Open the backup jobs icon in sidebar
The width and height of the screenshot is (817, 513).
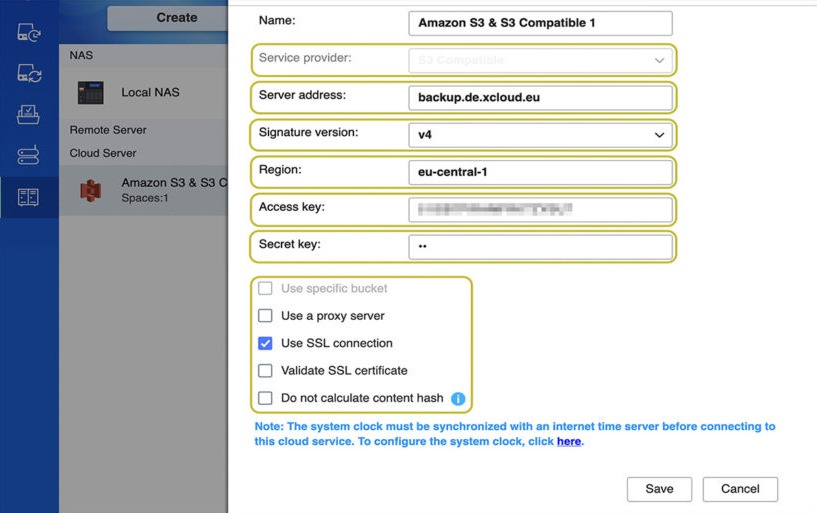pos(29,33)
